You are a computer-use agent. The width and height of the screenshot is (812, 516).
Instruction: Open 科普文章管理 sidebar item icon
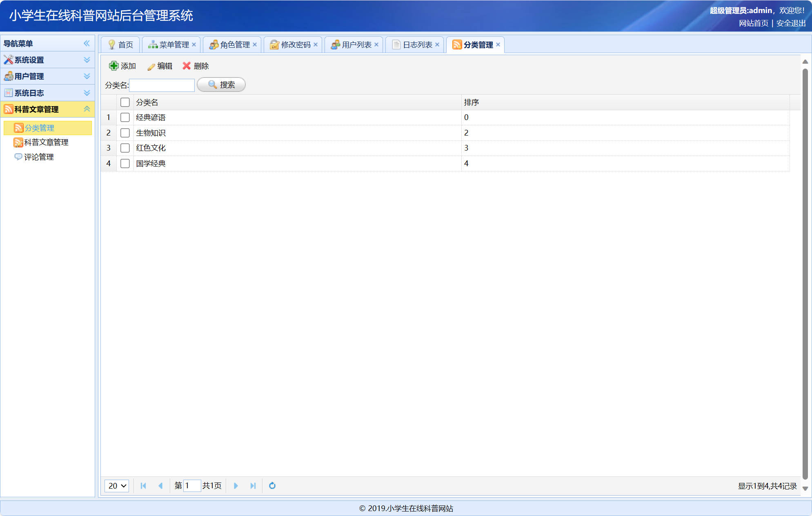coord(18,142)
